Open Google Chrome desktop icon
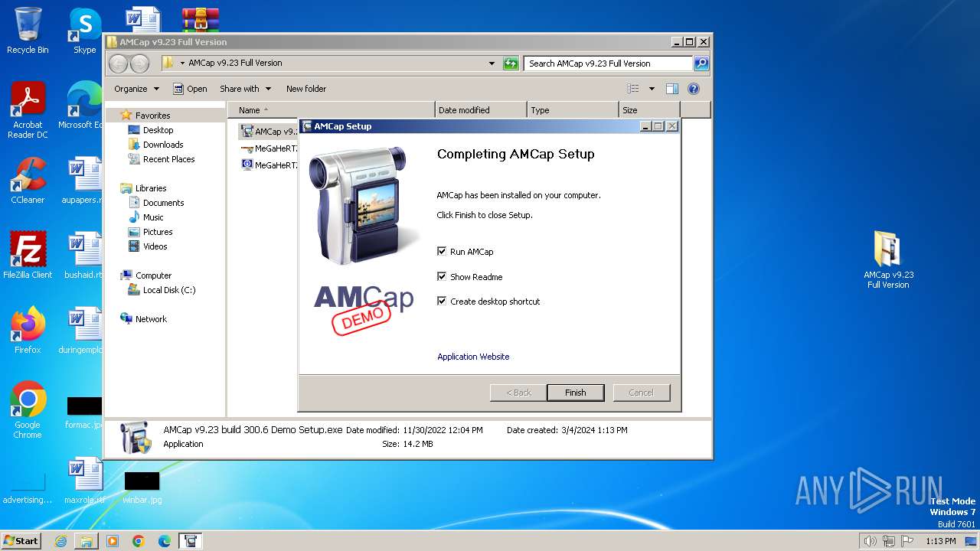The width and height of the screenshot is (980, 551). point(28,410)
